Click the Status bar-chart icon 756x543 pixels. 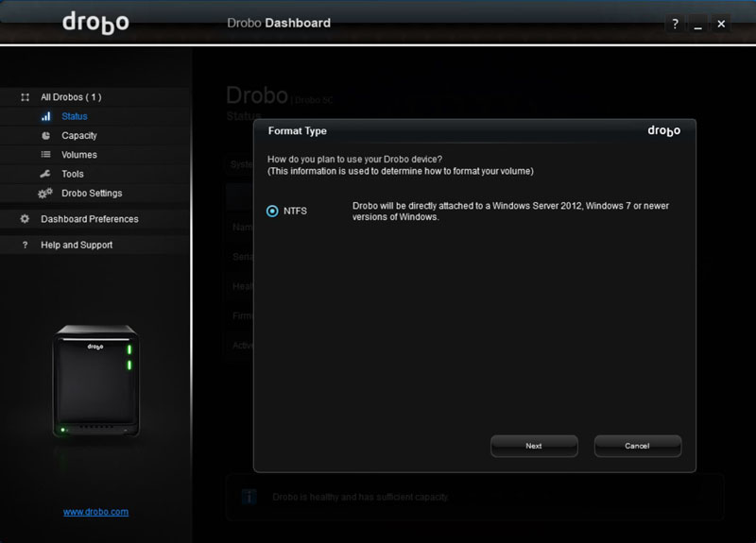coord(45,116)
